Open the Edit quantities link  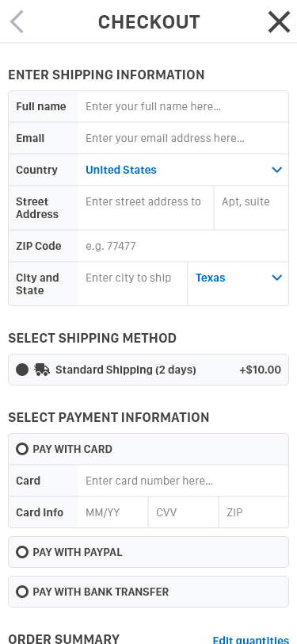coord(250,640)
